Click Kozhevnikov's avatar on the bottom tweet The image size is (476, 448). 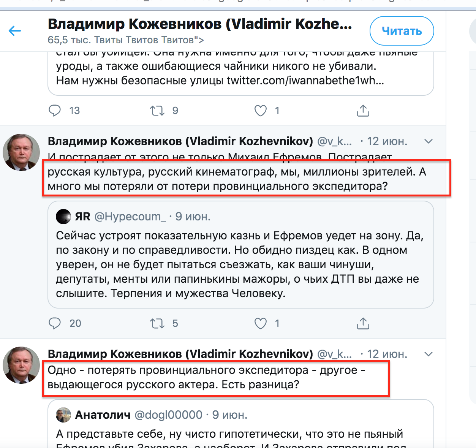tap(21, 365)
